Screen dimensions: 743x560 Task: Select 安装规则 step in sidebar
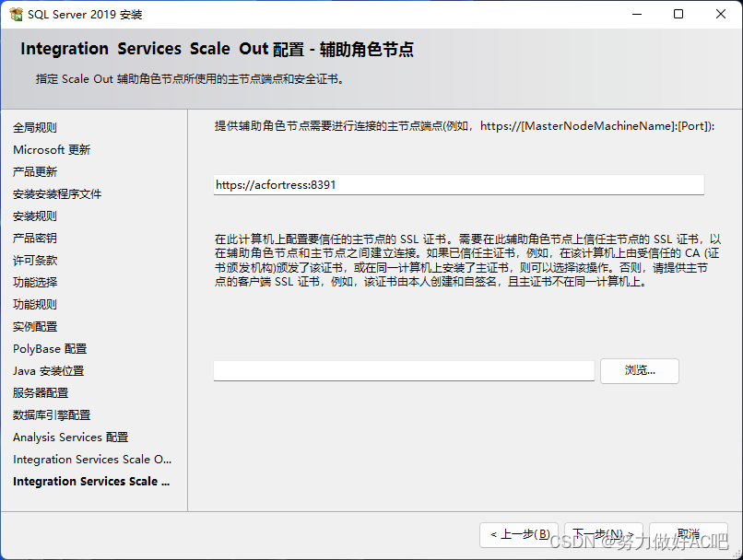[35, 216]
